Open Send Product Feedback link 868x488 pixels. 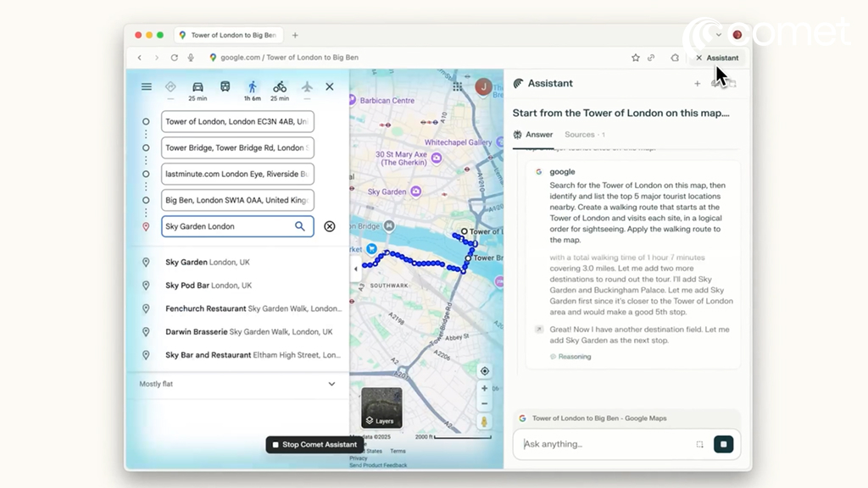pyautogui.click(x=378, y=465)
